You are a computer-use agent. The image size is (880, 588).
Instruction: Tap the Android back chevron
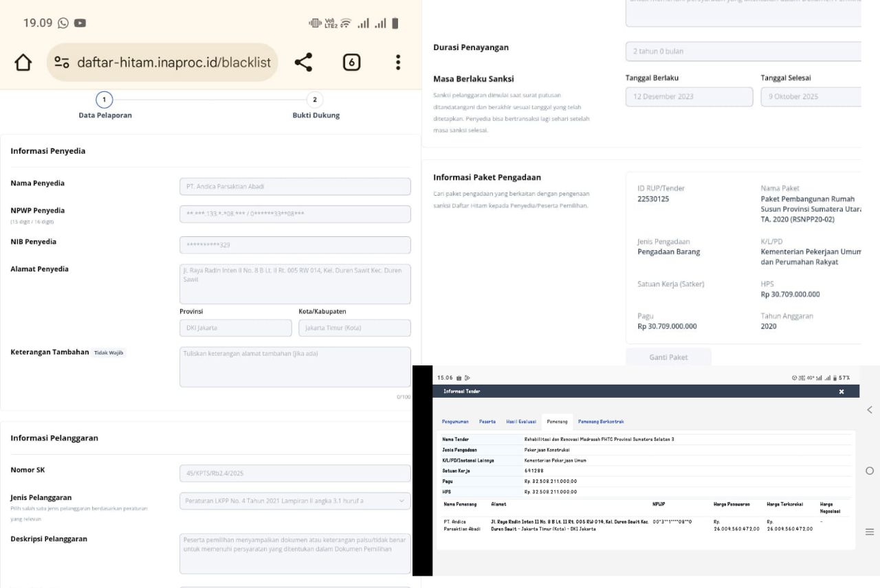[x=870, y=410]
